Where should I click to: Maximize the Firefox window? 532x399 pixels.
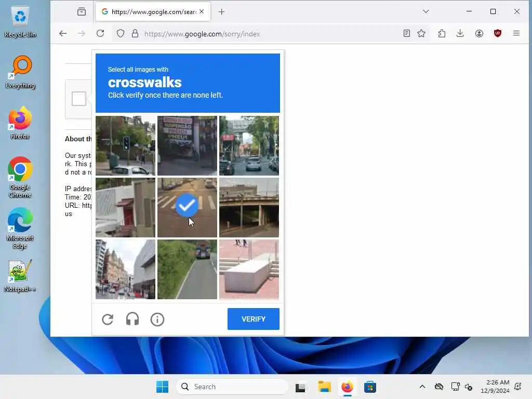click(x=493, y=11)
